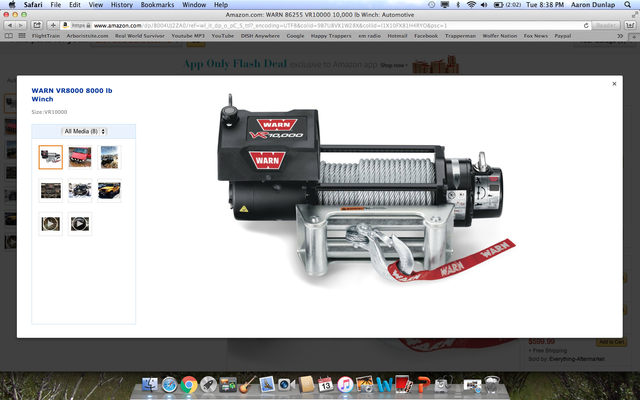Click the Safari back button
Image resolution: width=640 pixels, height=400 pixels.
(9, 24)
